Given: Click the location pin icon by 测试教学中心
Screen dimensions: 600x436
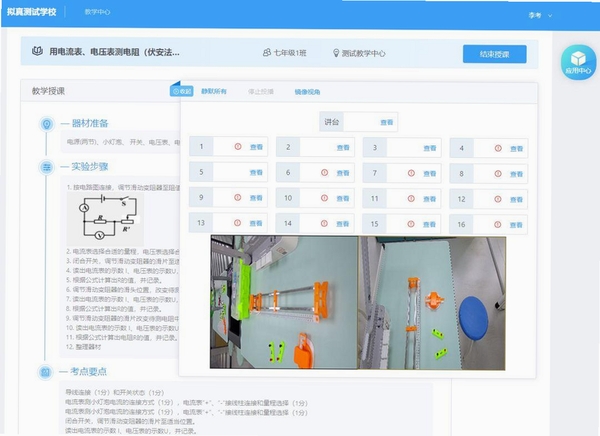Looking at the screenshot, I should [336, 53].
